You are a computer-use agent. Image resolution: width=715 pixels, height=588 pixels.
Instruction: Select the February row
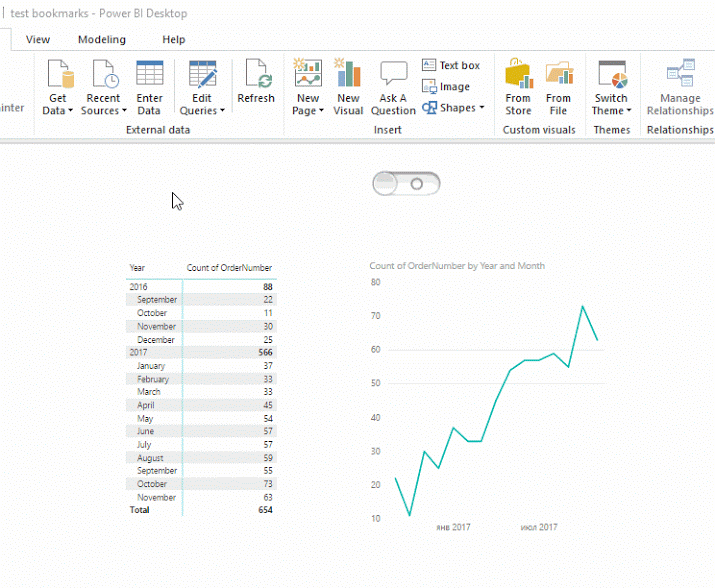(x=201, y=379)
